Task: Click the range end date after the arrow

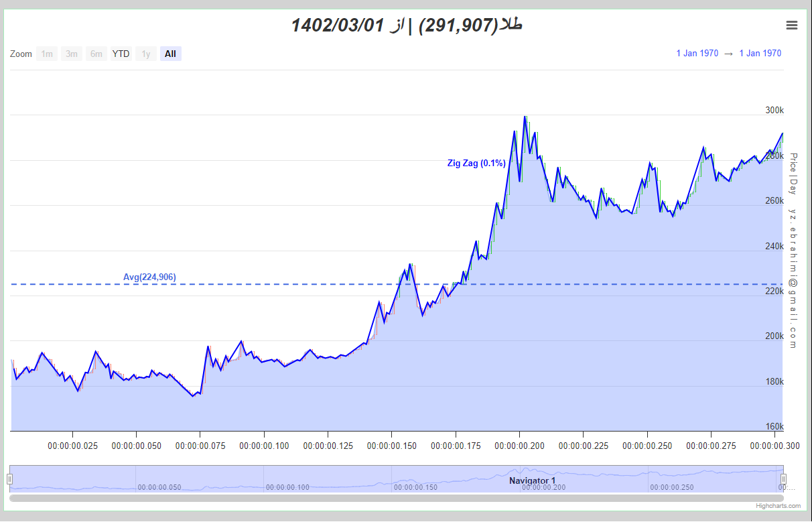Action: pos(760,54)
